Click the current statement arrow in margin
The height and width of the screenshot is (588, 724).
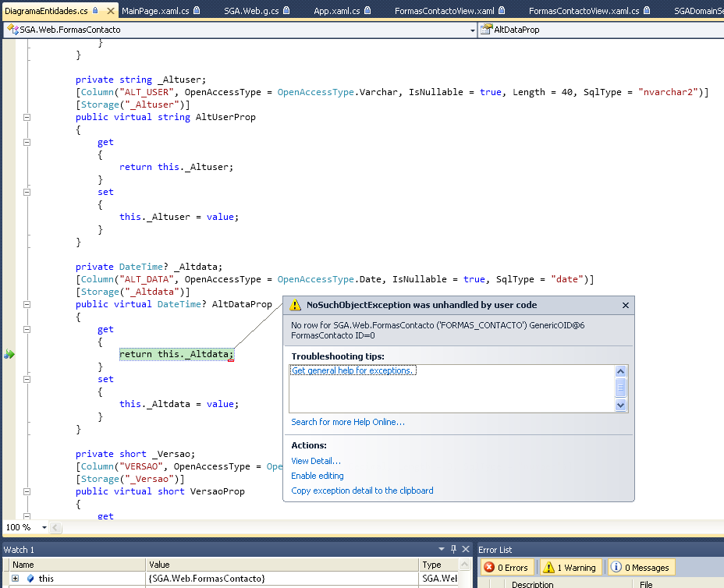[9, 354]
